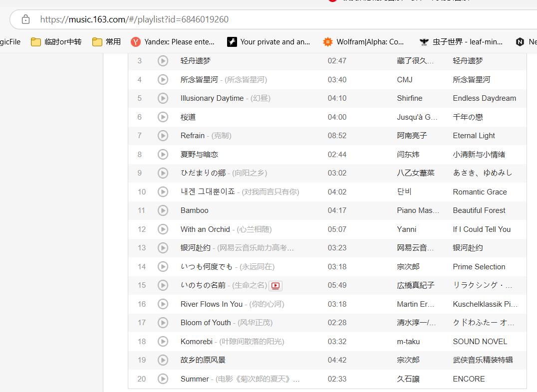Open song title 故乡的原风景
This screenshot has height=392, width=537.
click(203, 360)
